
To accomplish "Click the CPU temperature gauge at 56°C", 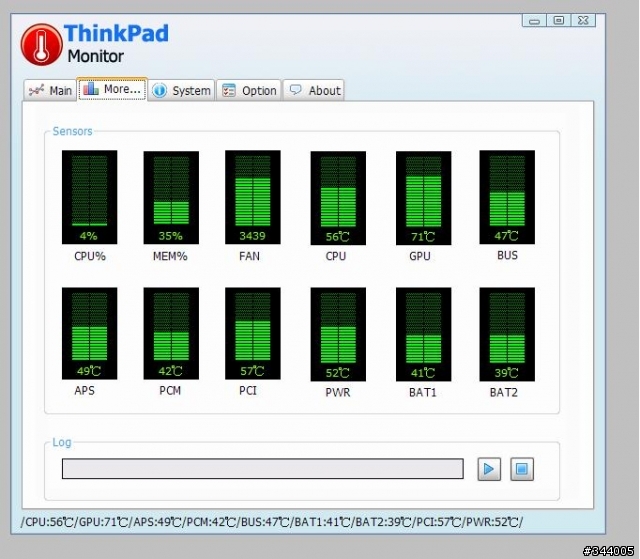I will pyautogui.click(x=338, y=198).
